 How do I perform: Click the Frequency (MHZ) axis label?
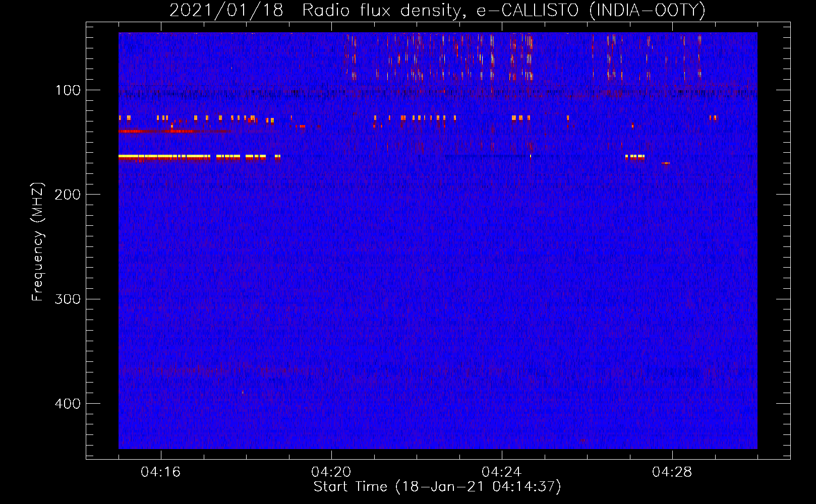38,242
